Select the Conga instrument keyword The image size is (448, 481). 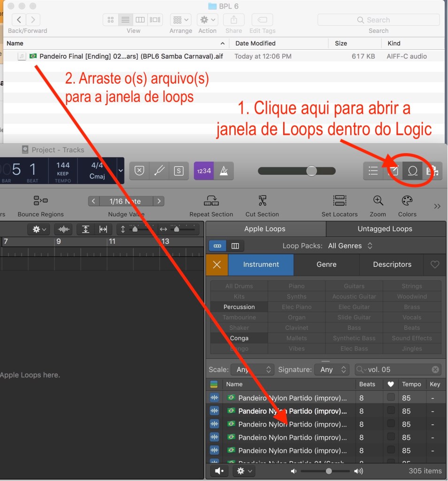tap(239, 338)
